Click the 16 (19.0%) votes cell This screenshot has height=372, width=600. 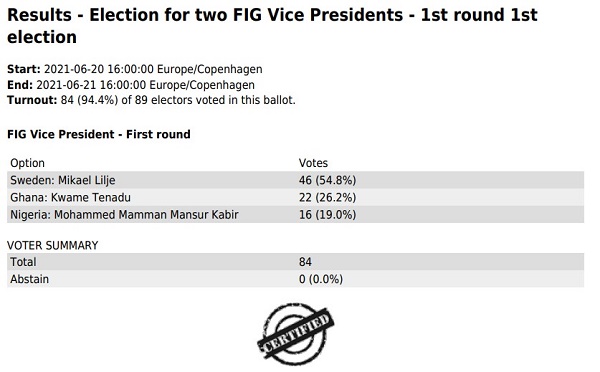tap(327, 215)
